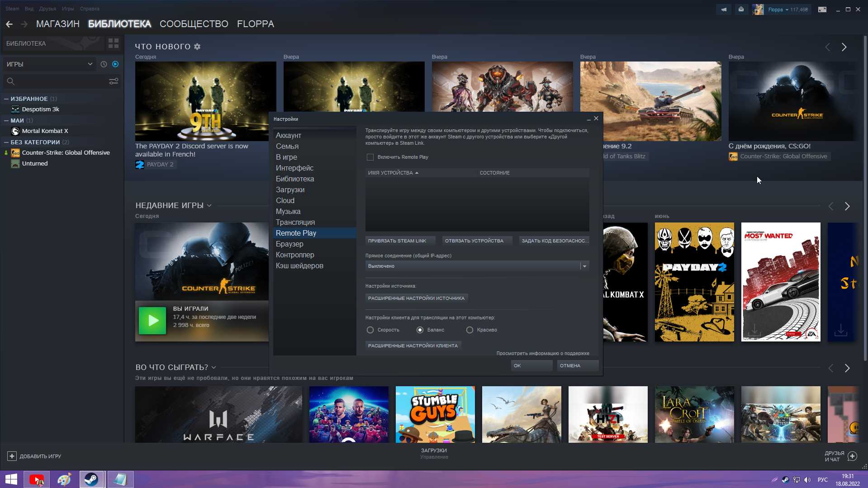Viewport: 868px width, 488px height.
Task: Select the 'Скорость' radio option
Action: tap(370, 330)
